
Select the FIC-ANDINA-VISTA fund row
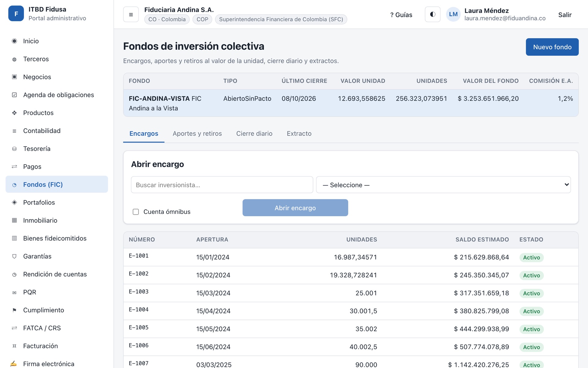pyautogui.click(x=351, y=103)
